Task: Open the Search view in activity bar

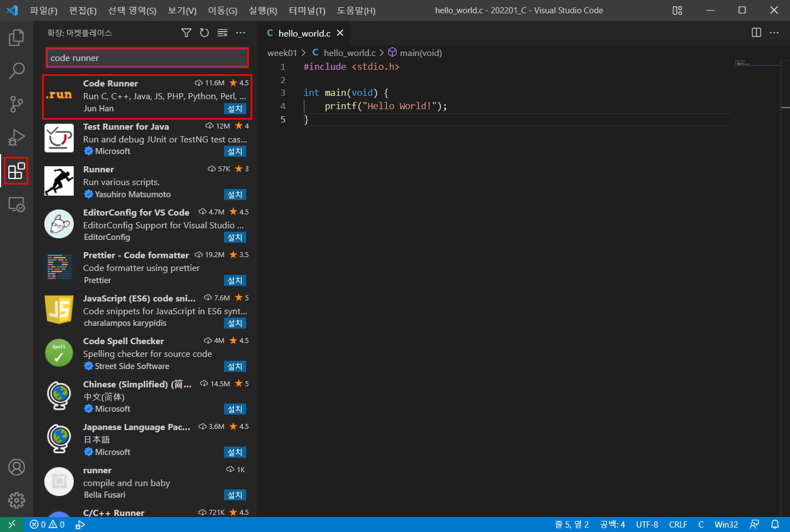Action: [x=17, y=70]
